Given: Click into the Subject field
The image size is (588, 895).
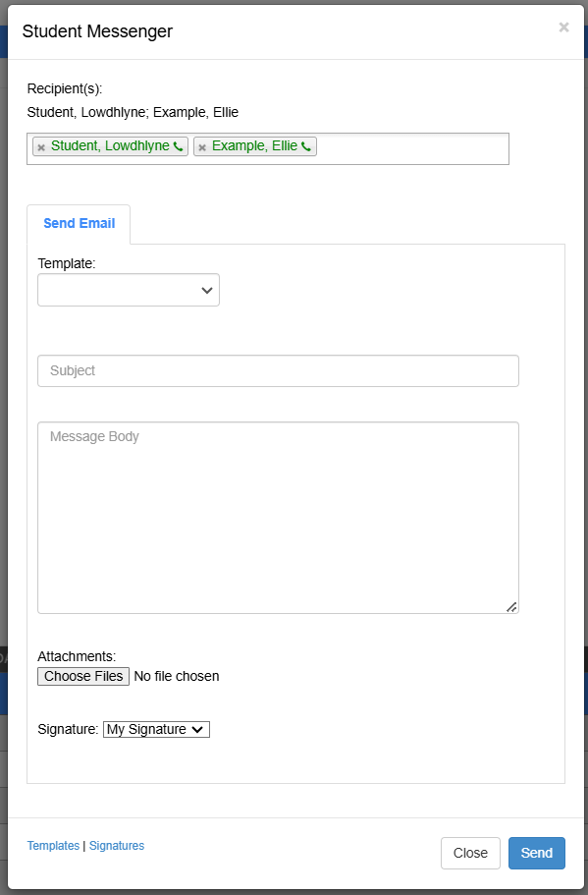Looking at the screenshot, I should [x=278, y=370].
